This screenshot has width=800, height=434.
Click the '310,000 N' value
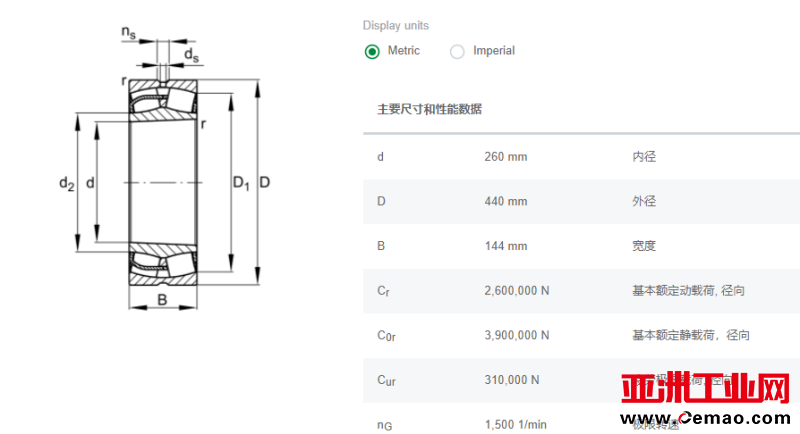click(512, 380)
